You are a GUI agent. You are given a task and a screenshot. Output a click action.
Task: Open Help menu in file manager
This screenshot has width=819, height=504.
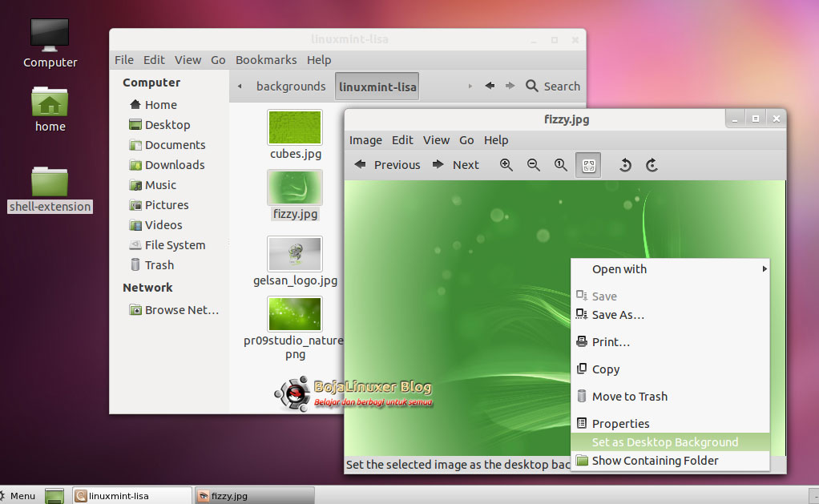319,60
